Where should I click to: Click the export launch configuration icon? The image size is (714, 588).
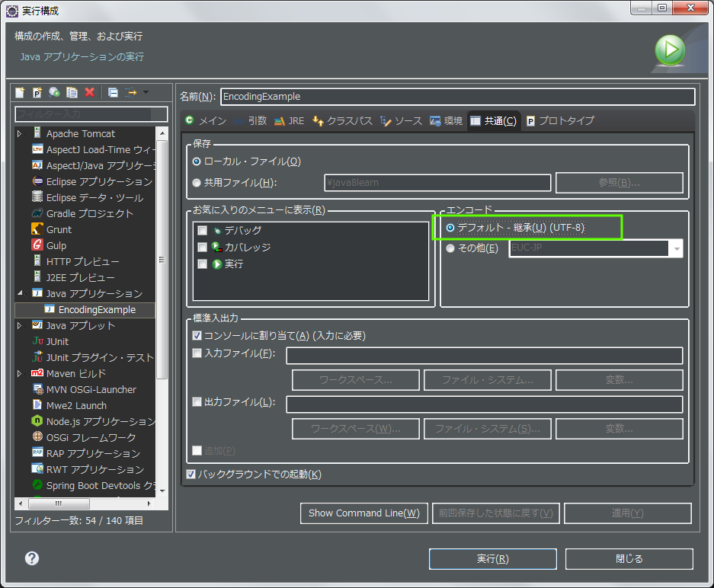[54, 92]
